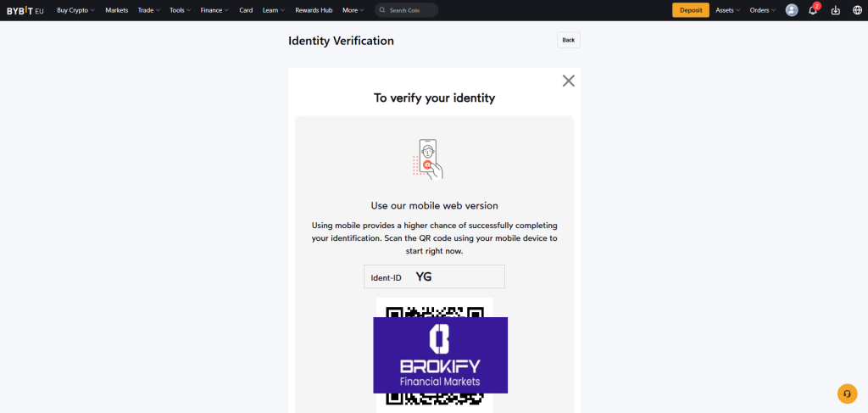868x413 pixels.
Task: Expand the Buy Crypto dropdown
Action: [75, 10]
